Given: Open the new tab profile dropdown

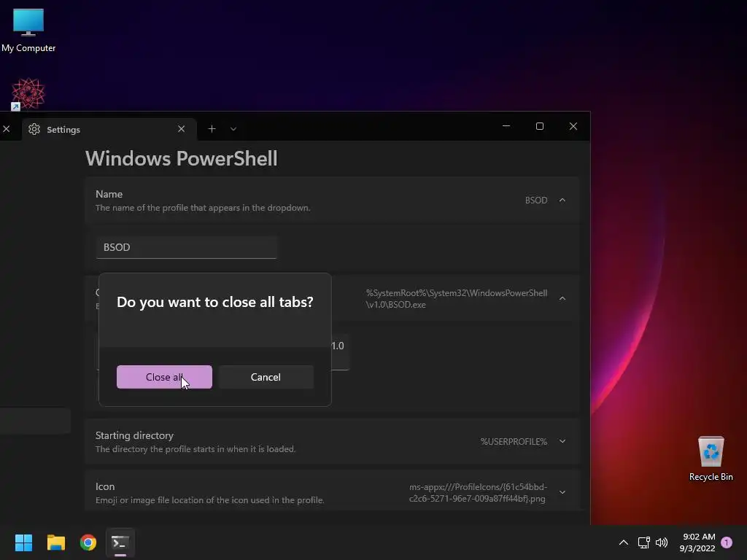Looking at the screenshot, I should coord(233,128).
